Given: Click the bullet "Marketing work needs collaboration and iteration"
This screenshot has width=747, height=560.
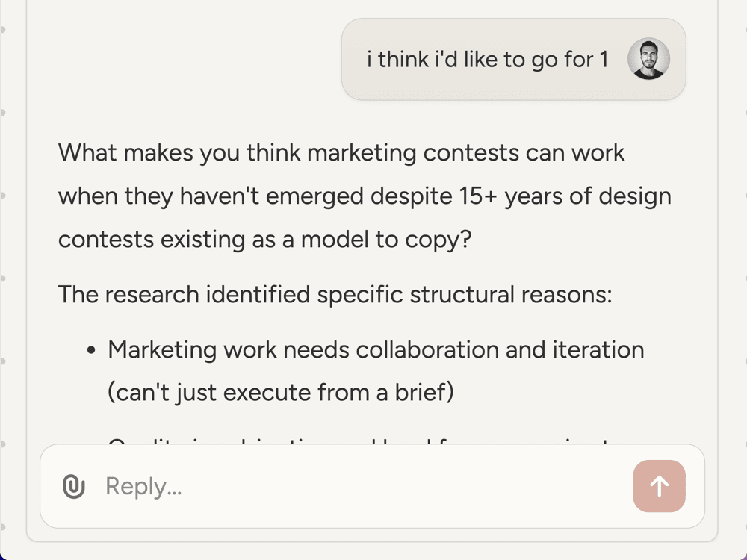Looking at the screenshot, I should 376,349.
